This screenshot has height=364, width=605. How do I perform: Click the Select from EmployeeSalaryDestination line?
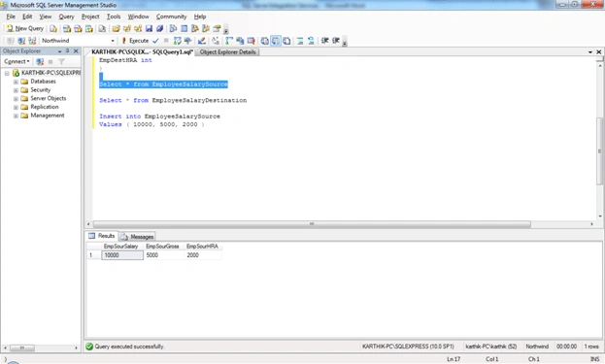pyautogui.click(x=173, y=100)
